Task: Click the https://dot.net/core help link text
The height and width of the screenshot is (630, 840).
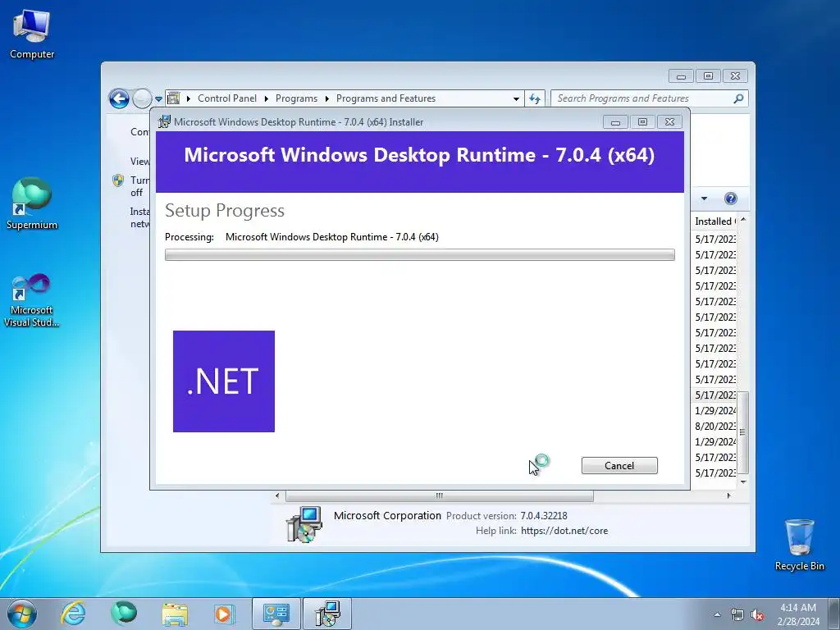Action: pos(564,531)
